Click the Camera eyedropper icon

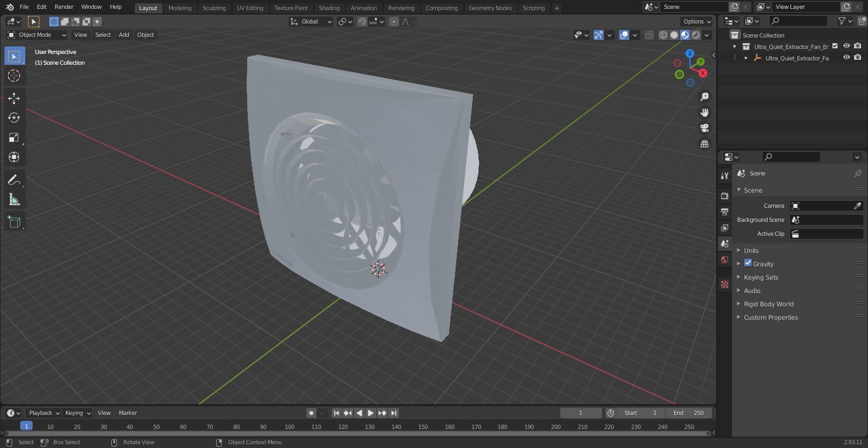[x=857, y=206]
